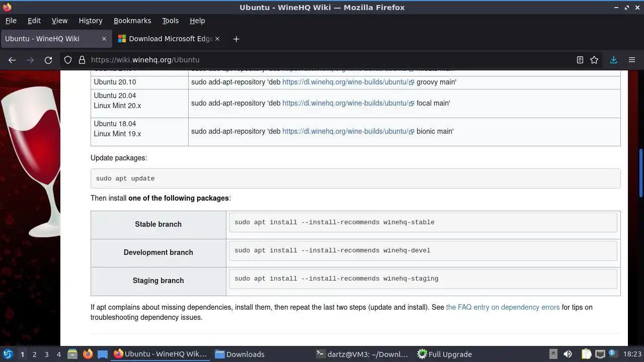The height and width of the screenshot is (362, 644).
Task: Click the page vertical scrollbar thumb
Action: pos(640,173)
